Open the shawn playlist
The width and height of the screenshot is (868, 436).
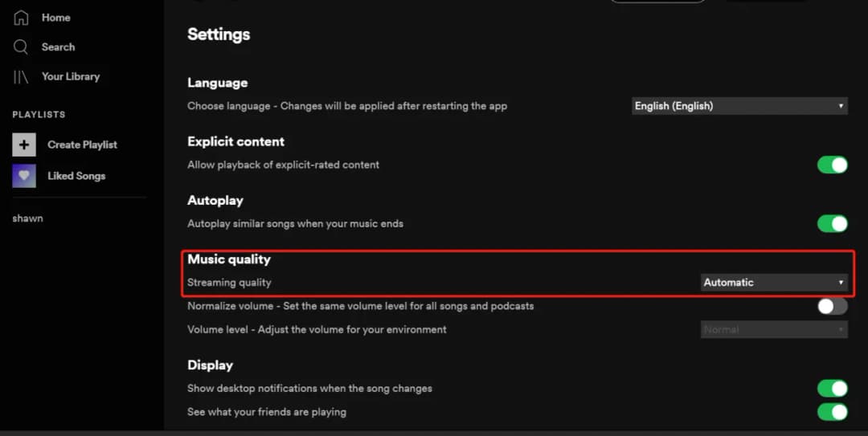point(27,218)
